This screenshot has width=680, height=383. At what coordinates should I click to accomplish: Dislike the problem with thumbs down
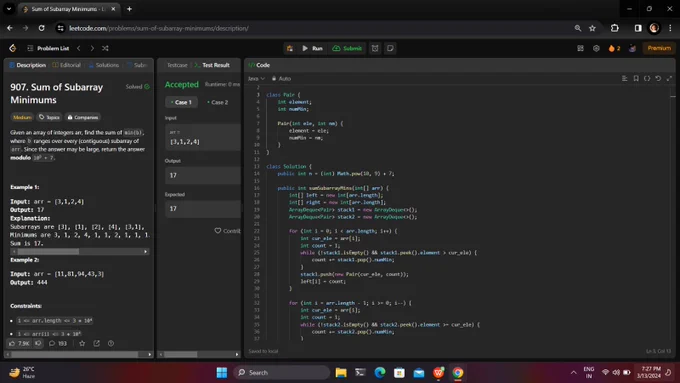click(38, 343)
